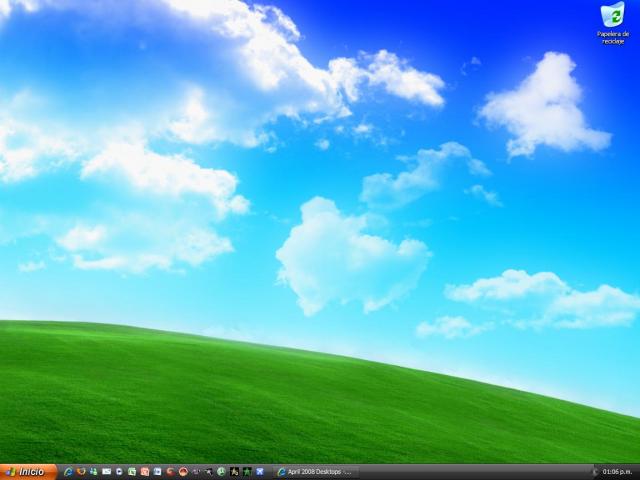Open the white envelope mail icon
640x480 pixels.
[107, 471]
